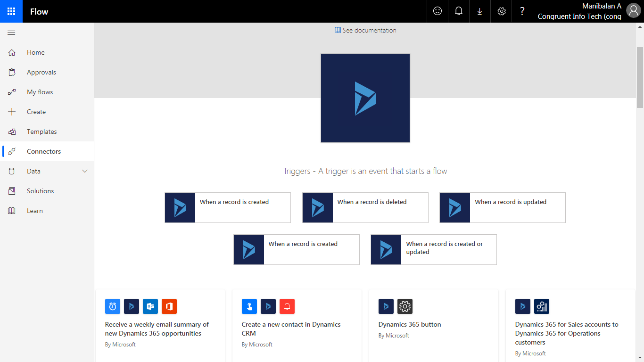
Task: Click the blue button-tap icon on contact card
Action: click(x=249, y=306)
